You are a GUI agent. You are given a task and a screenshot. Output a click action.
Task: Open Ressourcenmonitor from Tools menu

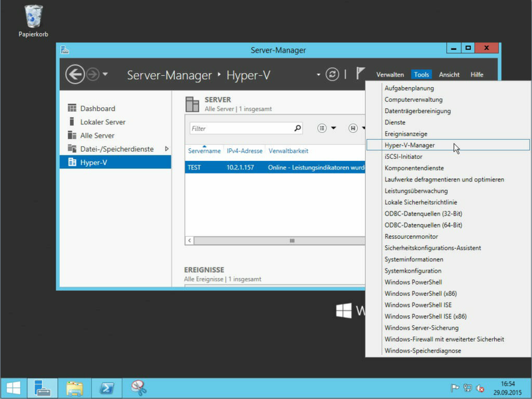pyautogui.click(x=448, y=237)
